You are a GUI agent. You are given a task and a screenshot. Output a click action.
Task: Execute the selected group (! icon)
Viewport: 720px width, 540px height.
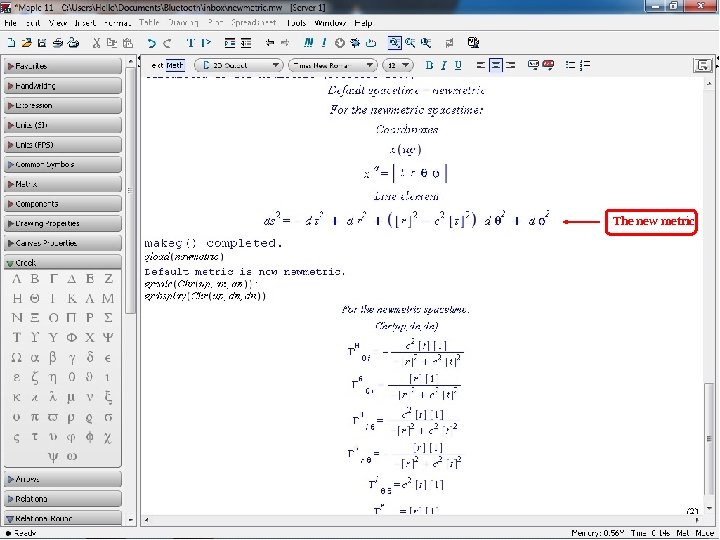[x=324, y=43]
